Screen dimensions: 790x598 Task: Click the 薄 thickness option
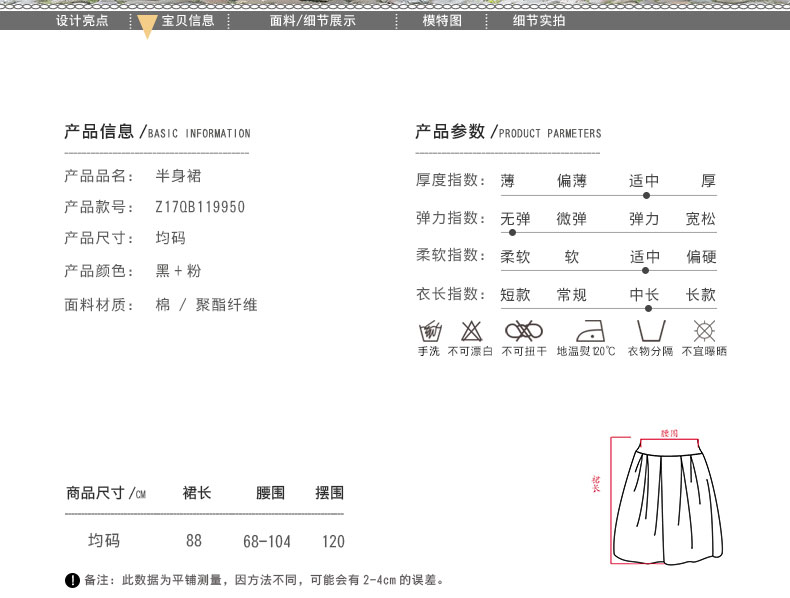coord(507,180)
